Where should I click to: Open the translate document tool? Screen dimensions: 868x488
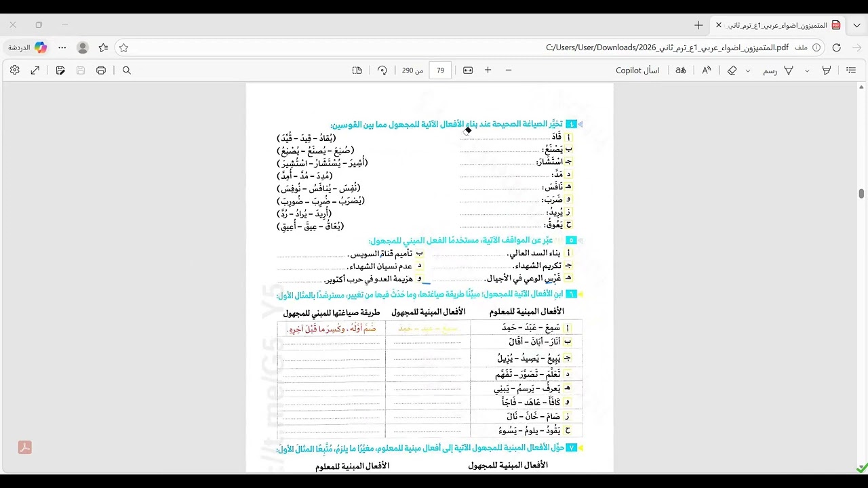click(x=681, y=70)
